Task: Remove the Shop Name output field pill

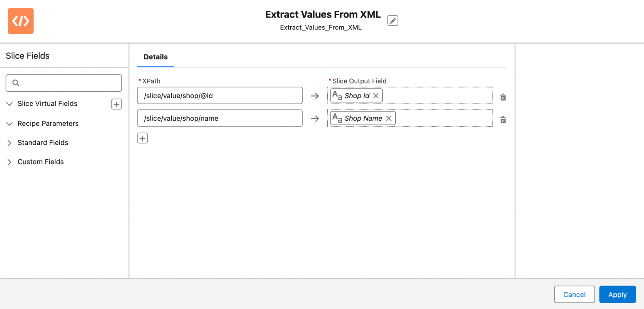Action: [389, 118]
